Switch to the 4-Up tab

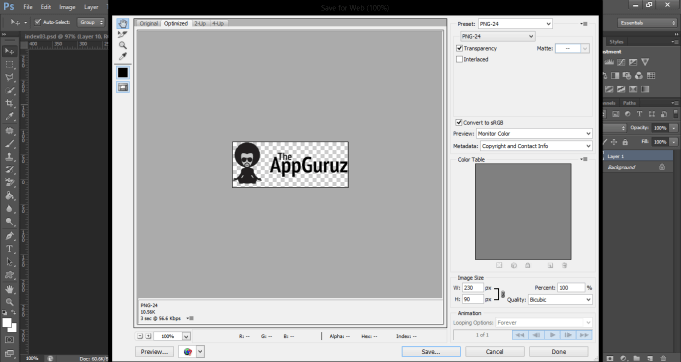click(x=218, y=23)
